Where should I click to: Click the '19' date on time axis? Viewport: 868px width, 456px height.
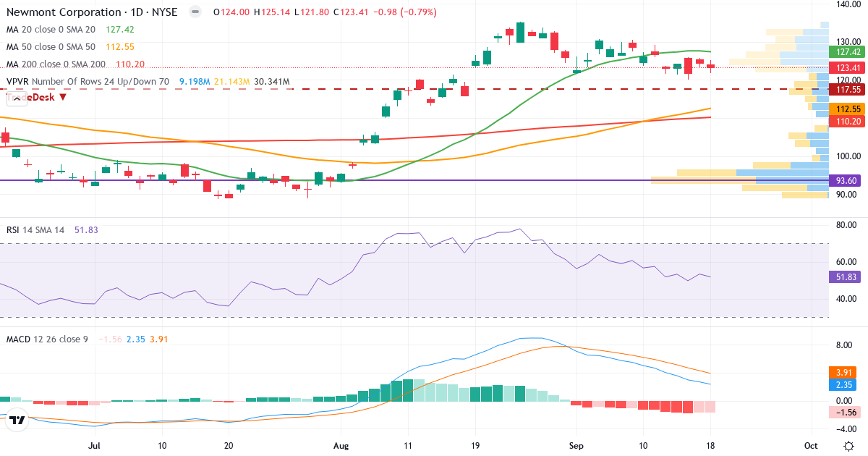pyautogui.click(x=475, y=446)
